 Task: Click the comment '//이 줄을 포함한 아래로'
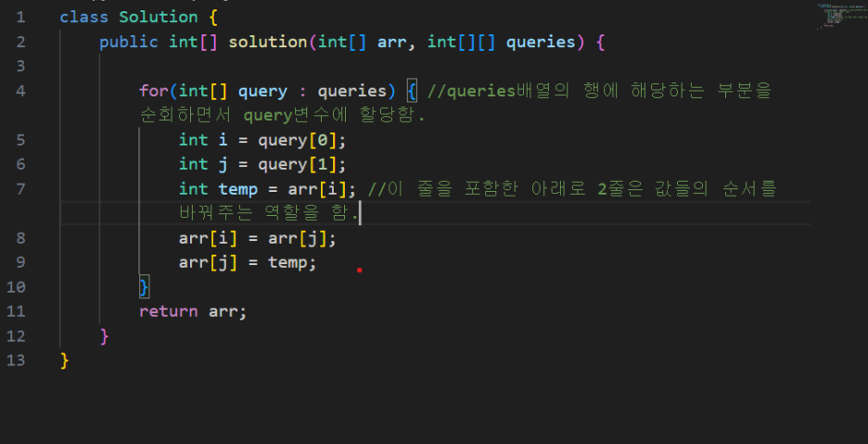478,189
